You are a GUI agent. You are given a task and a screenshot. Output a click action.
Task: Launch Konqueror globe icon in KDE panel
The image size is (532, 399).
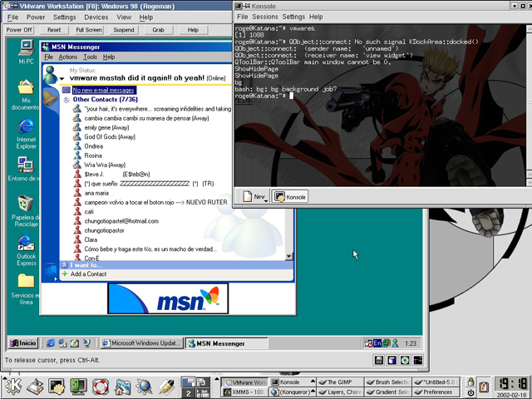144,387
